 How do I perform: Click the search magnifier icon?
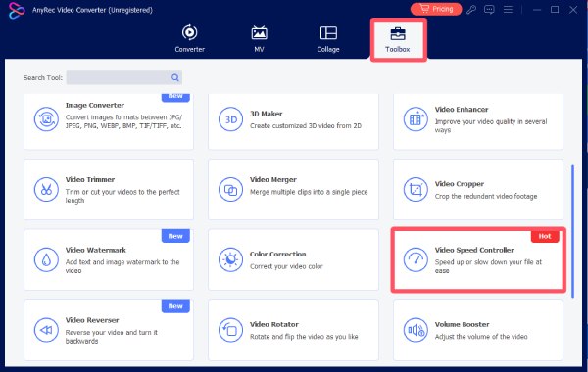(175, 77)
